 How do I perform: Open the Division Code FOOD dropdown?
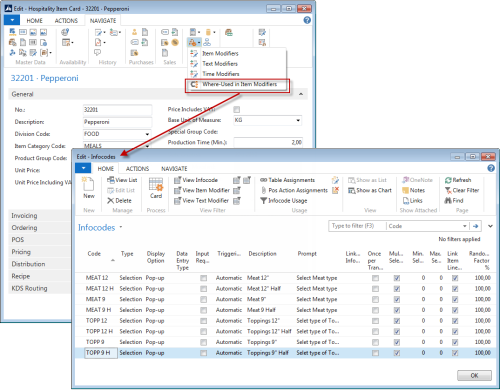147,134
